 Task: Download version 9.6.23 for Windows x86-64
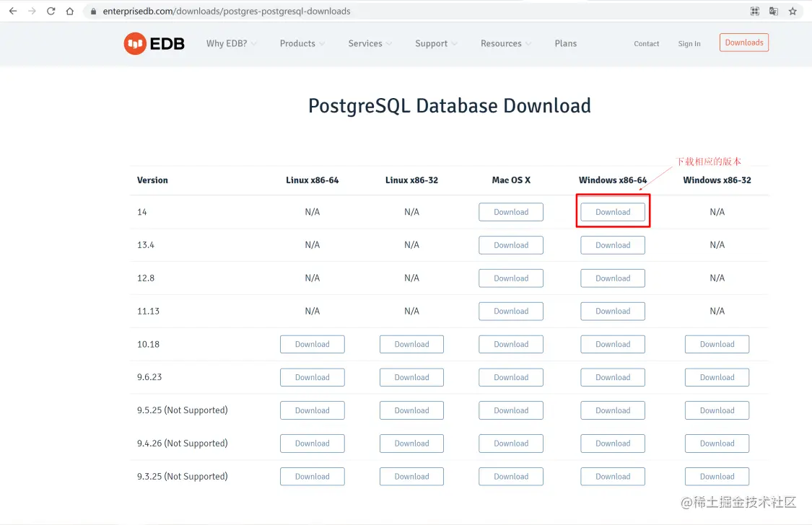pos(613,378)
